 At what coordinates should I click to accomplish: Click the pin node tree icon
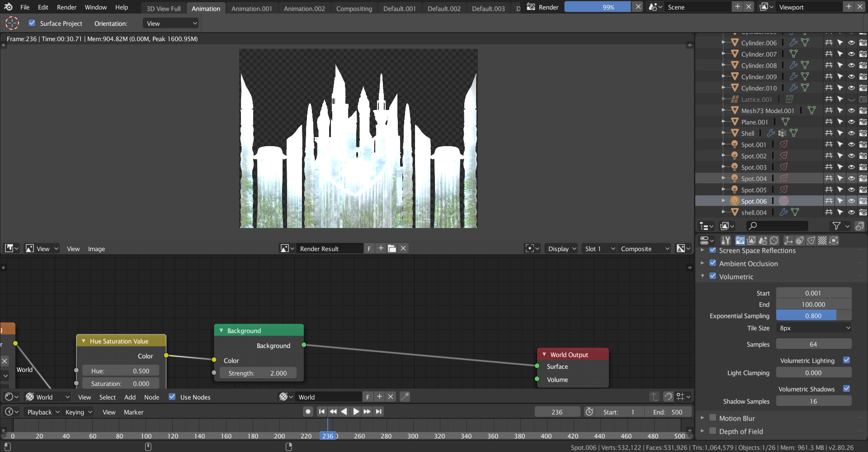coord(405,397)
